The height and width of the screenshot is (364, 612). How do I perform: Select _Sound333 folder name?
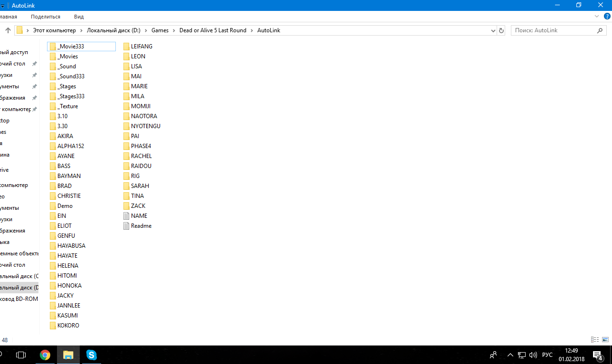[x=71, y=76]
